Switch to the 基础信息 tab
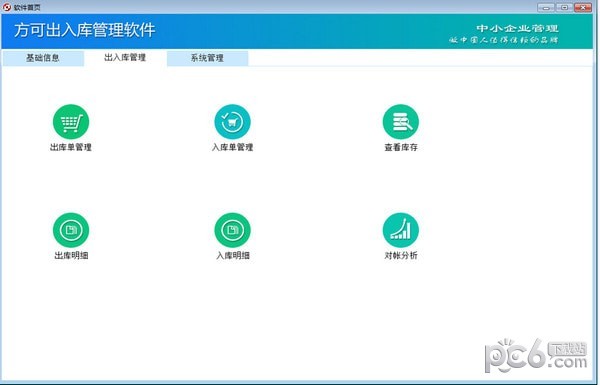This screenshot has width=600, height=385. [x=43, y=58]
